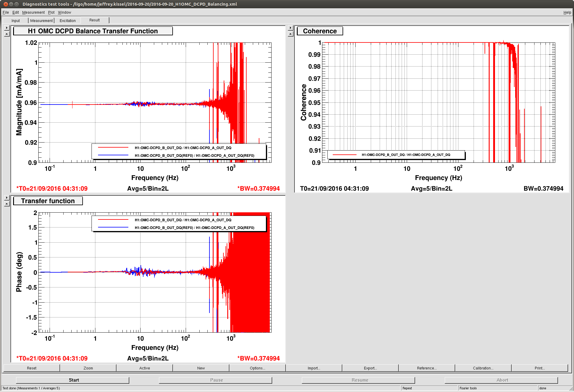Click the Zoom button
The image size is (574, 392).
(x=88, y=368)
